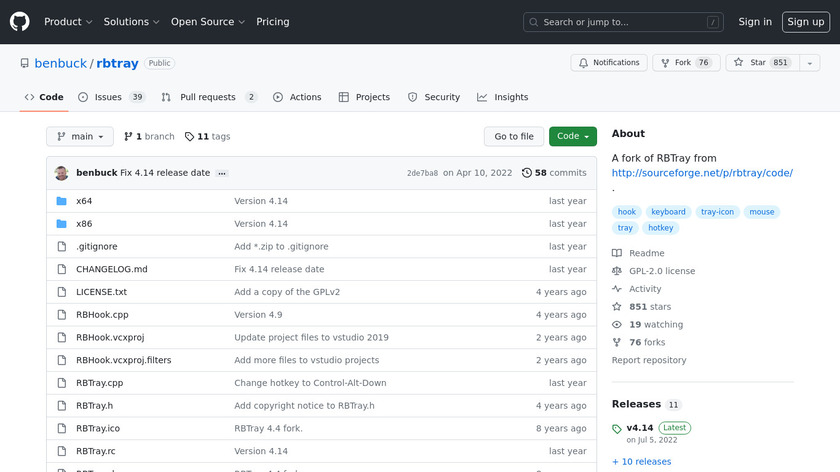Screen dimensions: 840x472
Task: Open the x64 folder
Action: click(x=84, y=201)
